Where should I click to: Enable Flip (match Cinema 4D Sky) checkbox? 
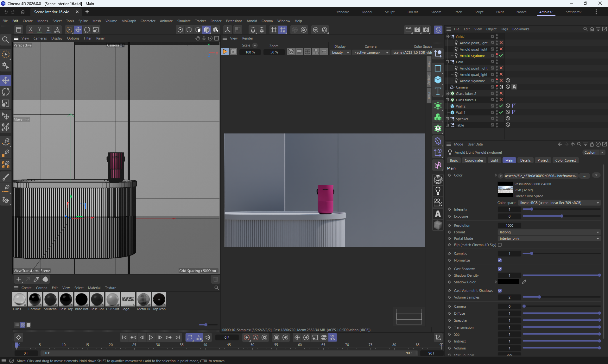coord(500,245)
